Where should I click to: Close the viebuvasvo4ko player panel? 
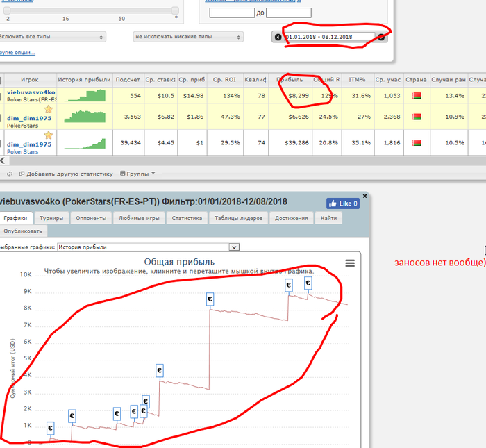364,196
